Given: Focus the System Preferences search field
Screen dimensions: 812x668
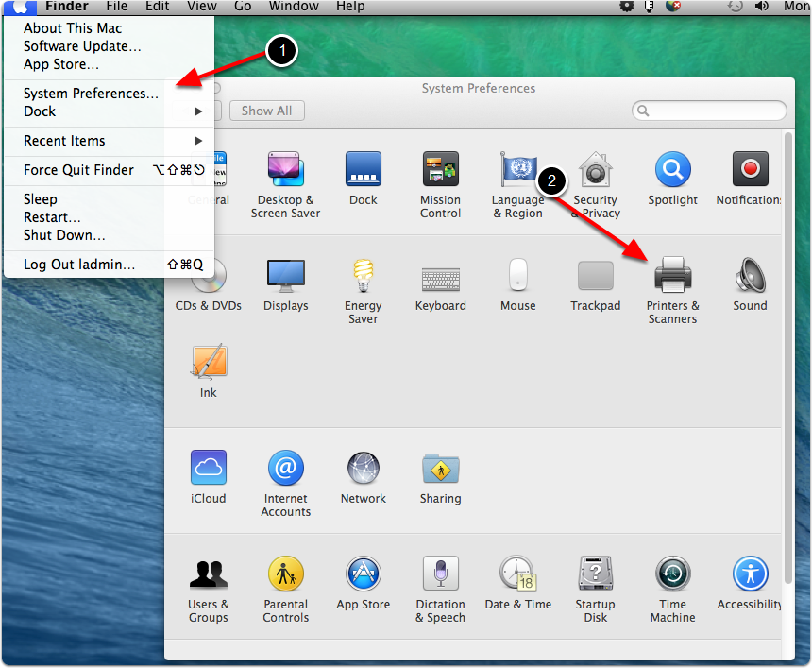Looking at the screenshot, I should pyautogui.click(x=709, y=111).
